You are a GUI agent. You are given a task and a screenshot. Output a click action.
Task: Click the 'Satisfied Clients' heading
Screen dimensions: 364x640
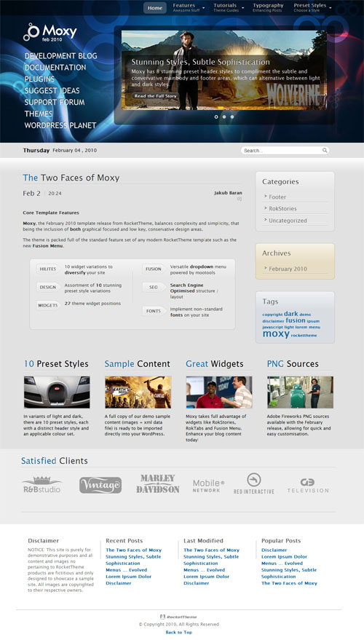(x=55, y=461)
